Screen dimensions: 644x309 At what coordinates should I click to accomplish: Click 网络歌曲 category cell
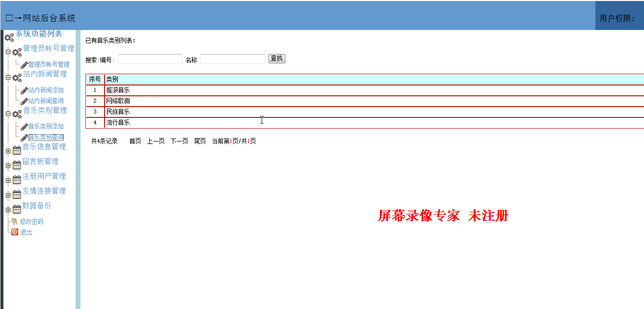point(374,101)
